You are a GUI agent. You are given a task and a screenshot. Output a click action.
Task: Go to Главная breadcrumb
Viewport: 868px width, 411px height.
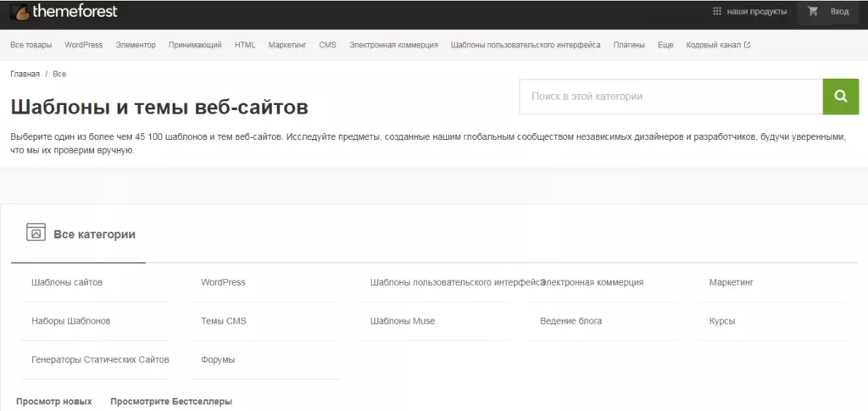point(25,74)
